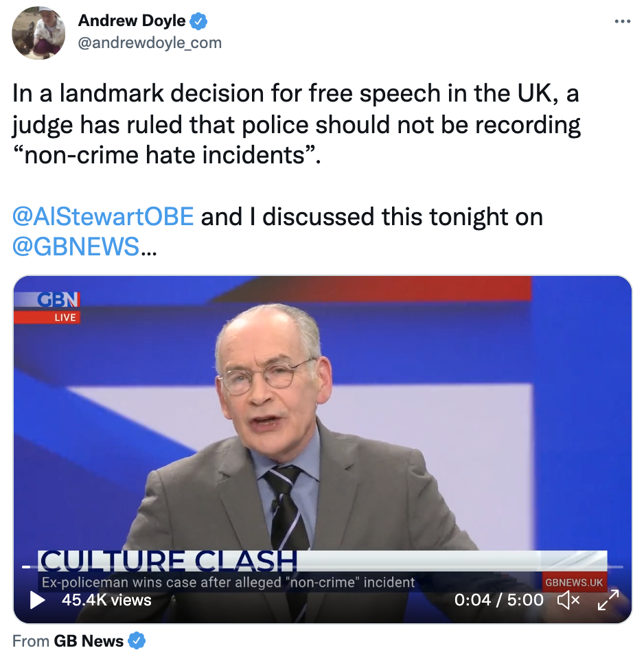Click the tweet text about landmark decision
644x659 pixels.
click(296, 124)
